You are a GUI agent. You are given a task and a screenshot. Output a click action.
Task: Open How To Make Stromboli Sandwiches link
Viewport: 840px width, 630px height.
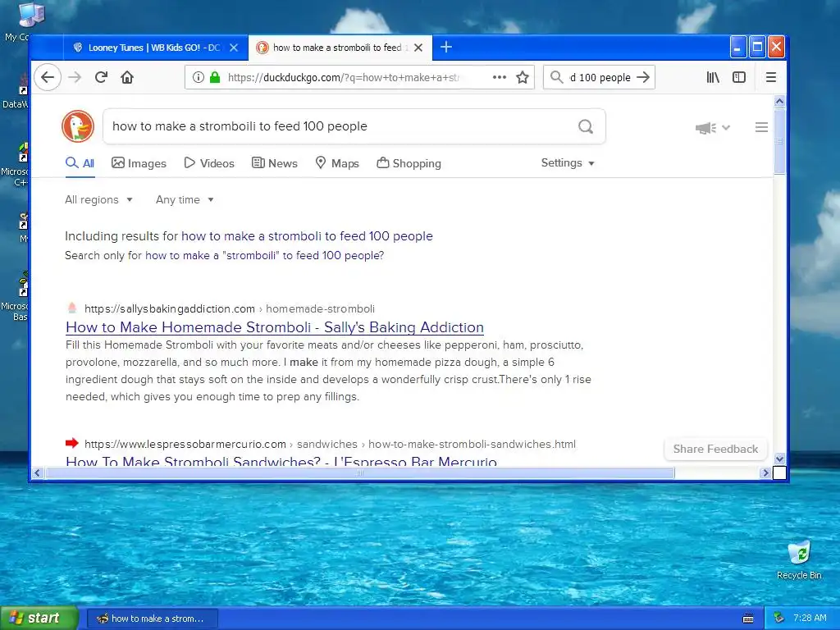point(281,461)
